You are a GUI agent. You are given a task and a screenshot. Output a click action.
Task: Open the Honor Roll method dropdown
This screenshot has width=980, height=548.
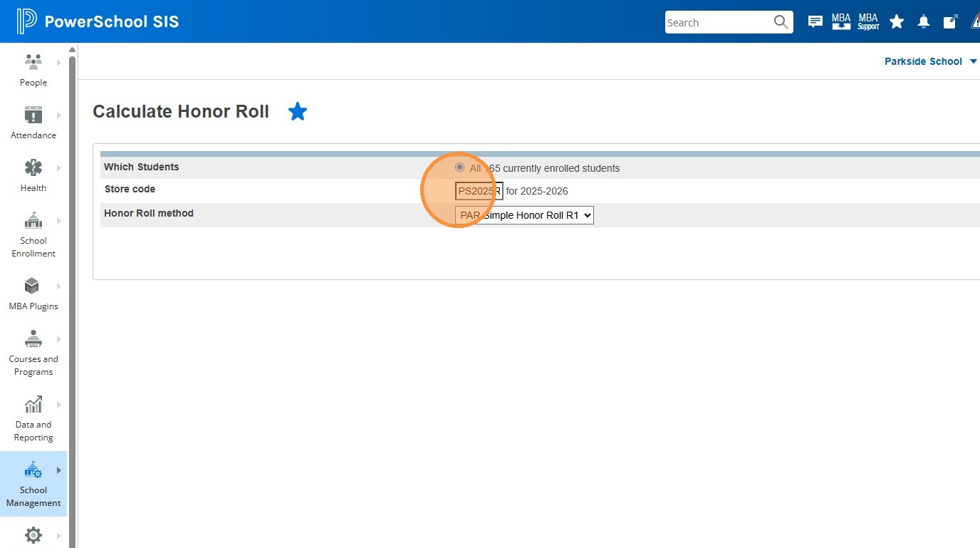[x=524, y=215]
